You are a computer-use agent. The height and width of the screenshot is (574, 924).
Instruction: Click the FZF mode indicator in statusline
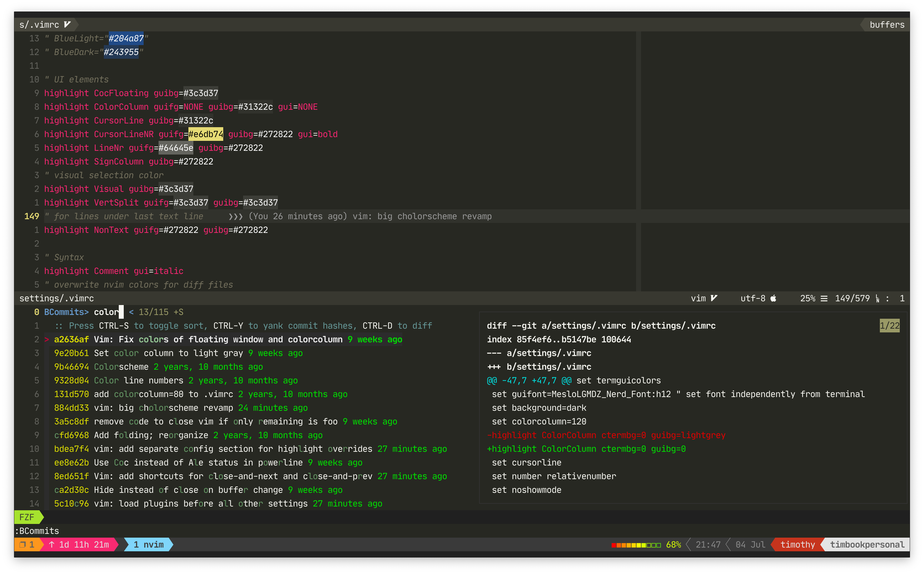tap(26, 517)
